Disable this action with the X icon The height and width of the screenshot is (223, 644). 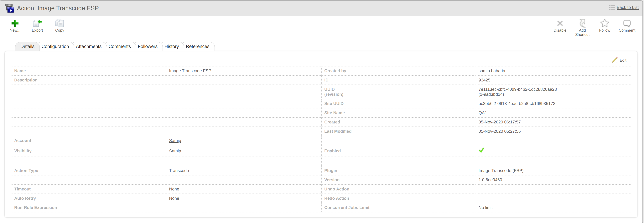point(560,24)
